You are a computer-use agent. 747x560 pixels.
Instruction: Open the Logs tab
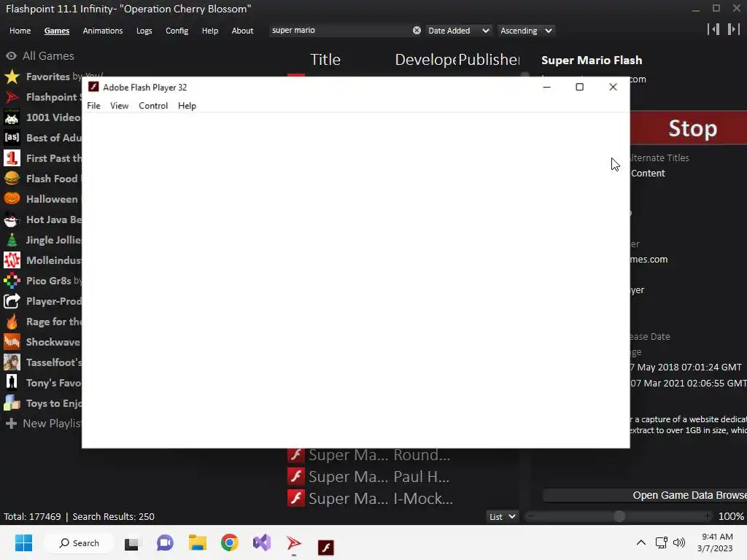coord(144,31)
